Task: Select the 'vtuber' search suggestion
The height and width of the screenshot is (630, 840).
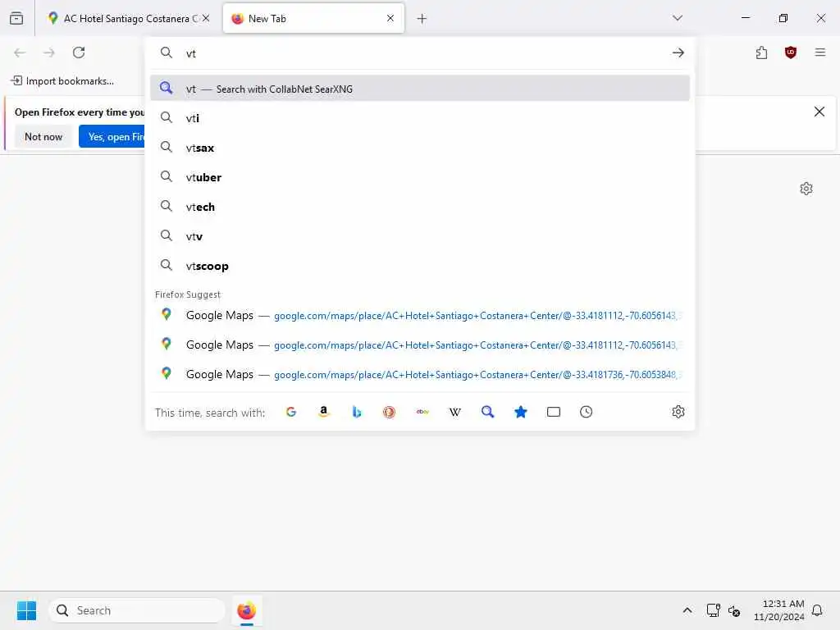Action: click(420, 177)
